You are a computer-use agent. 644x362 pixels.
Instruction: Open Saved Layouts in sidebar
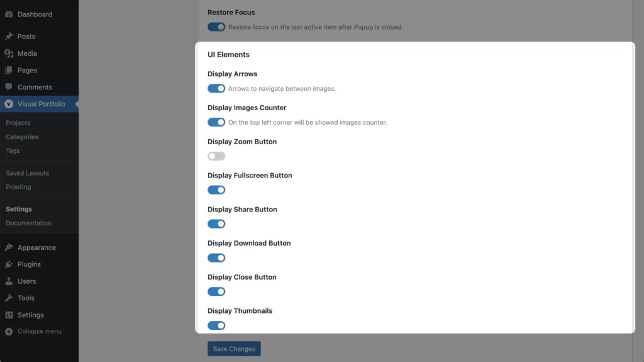pyautogui.click(x=28, y=173)
